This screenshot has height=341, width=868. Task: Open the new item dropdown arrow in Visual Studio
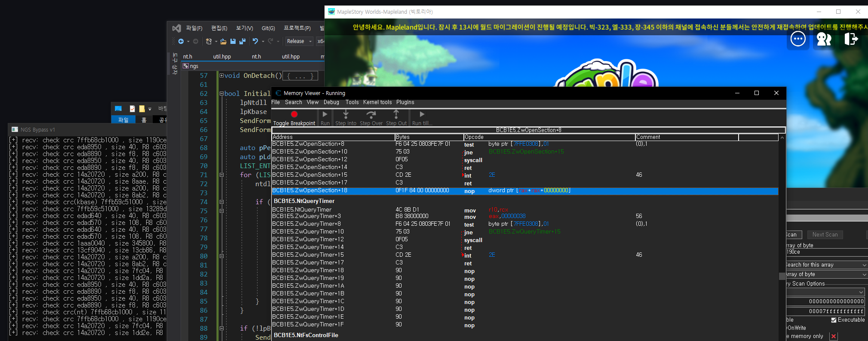click(216, 42)
